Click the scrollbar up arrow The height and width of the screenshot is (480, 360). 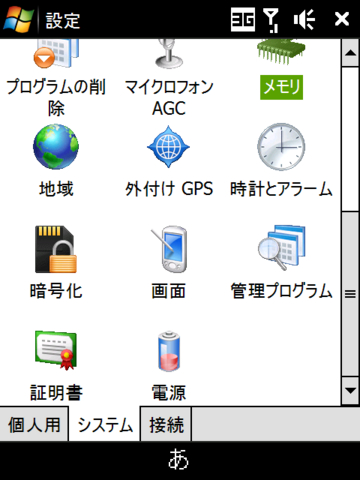tap(350, 53)
